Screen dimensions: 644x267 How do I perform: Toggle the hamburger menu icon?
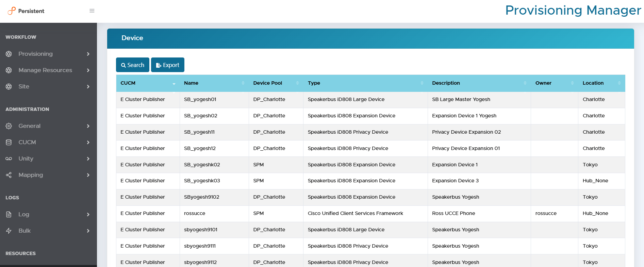point(92,11)
